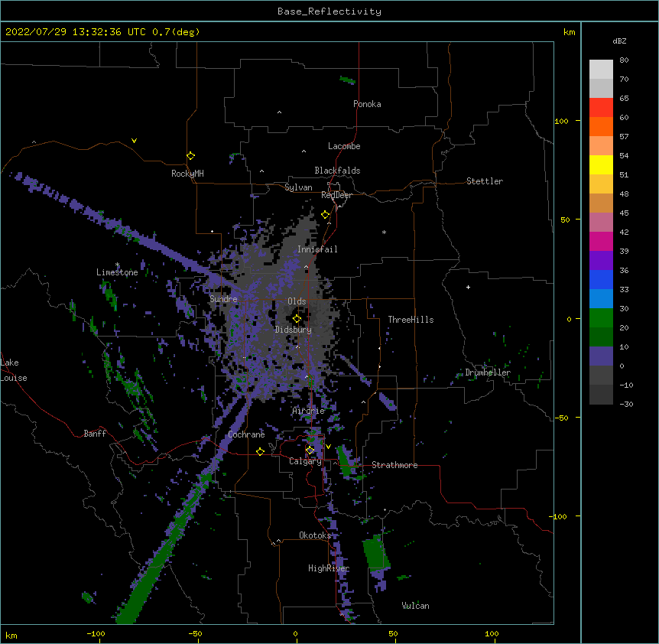Click the green echo west of Strathmore
The width and height of the screenshot is (659, 644).
[x=347, y=461]
